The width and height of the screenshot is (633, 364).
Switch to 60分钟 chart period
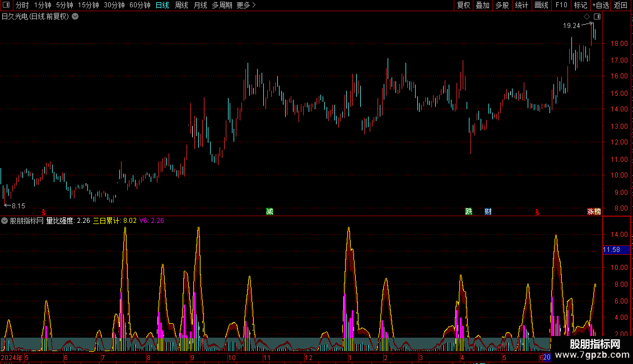tap(140, 5)
